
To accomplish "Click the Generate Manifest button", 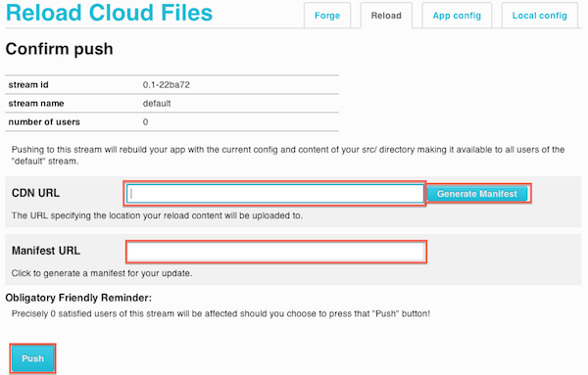I will point(477,194).
